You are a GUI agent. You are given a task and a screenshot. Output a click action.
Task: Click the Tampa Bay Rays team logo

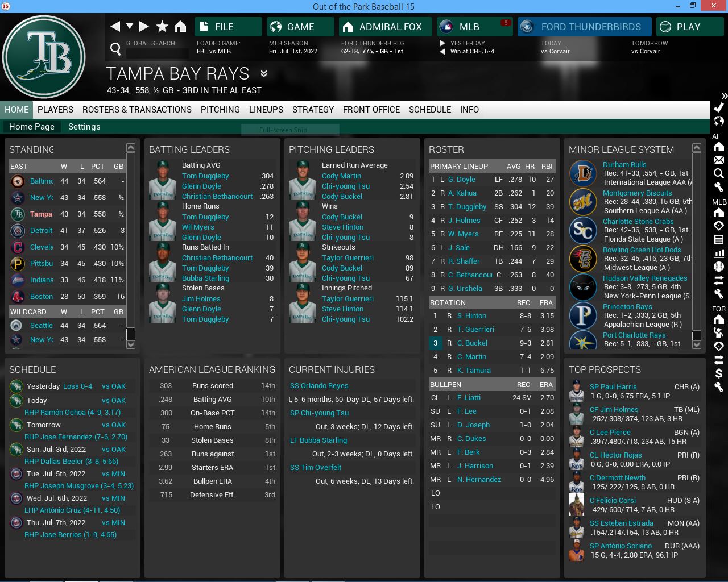[44, 57]
